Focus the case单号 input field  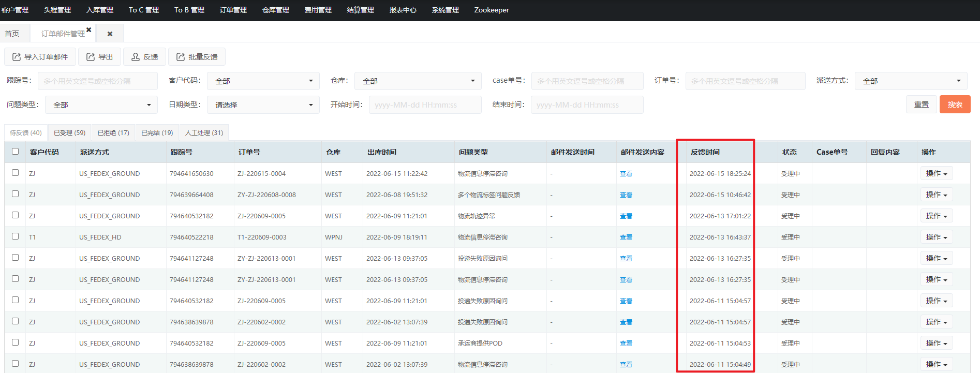[x=587, y=81]
